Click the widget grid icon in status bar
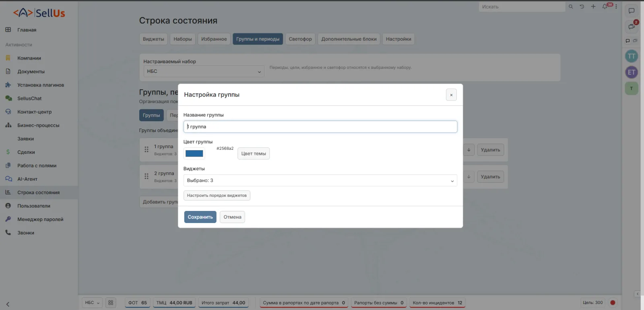Viewport: 644px width, 310px height. click(x=111, y=303)
